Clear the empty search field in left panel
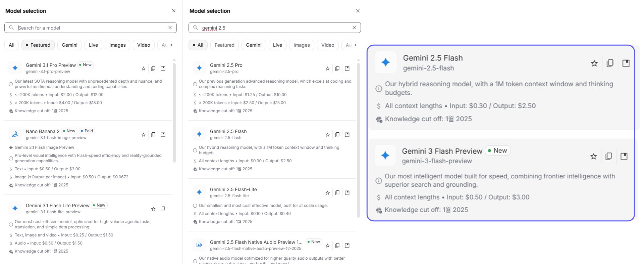 point(170,28)
